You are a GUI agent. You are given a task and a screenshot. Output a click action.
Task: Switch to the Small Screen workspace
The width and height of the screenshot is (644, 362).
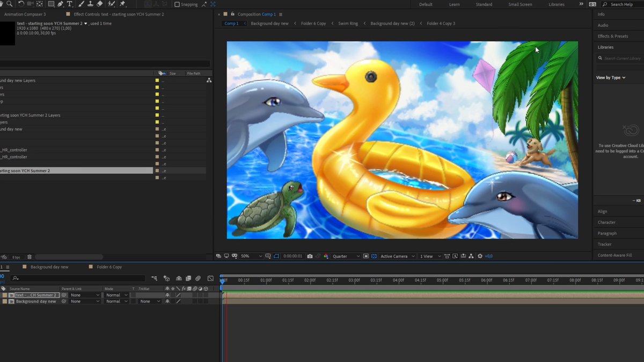[x=520, y=4]
